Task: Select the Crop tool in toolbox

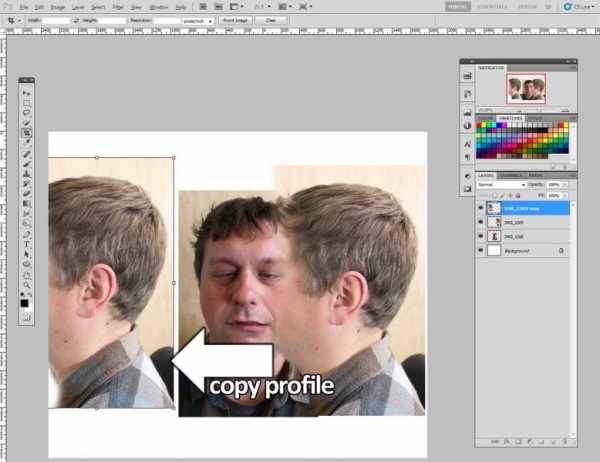Action: point(26,133)
